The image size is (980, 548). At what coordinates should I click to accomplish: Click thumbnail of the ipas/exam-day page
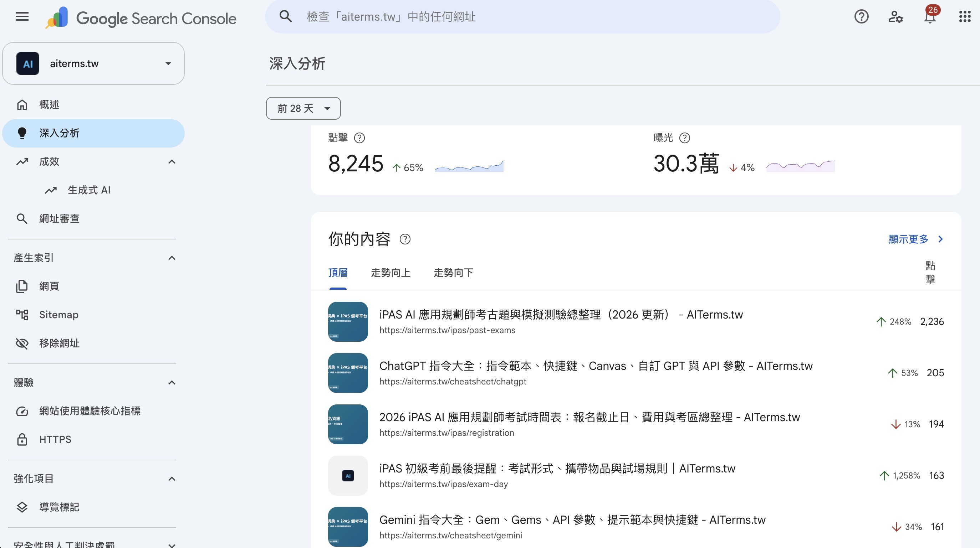click(348, 475)
